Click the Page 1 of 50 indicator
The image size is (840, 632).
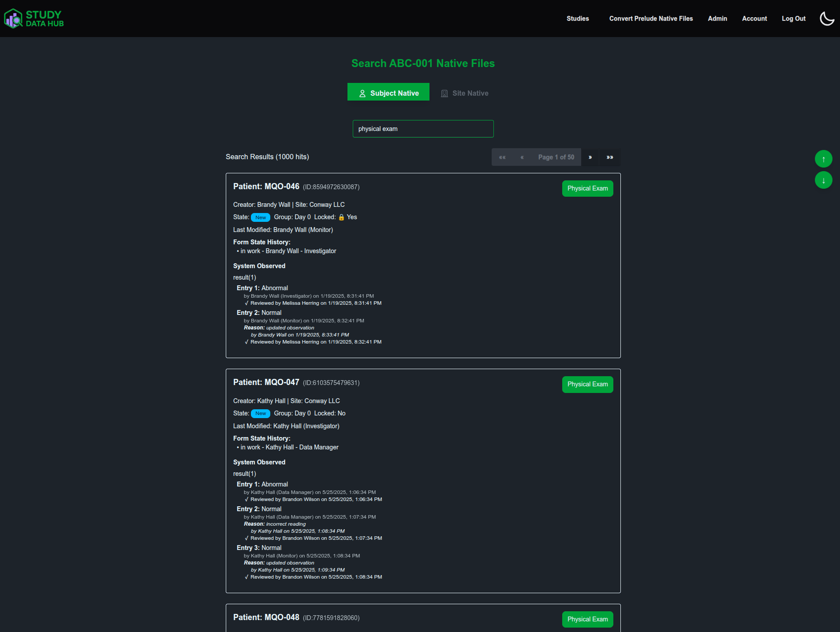point(556,157)
